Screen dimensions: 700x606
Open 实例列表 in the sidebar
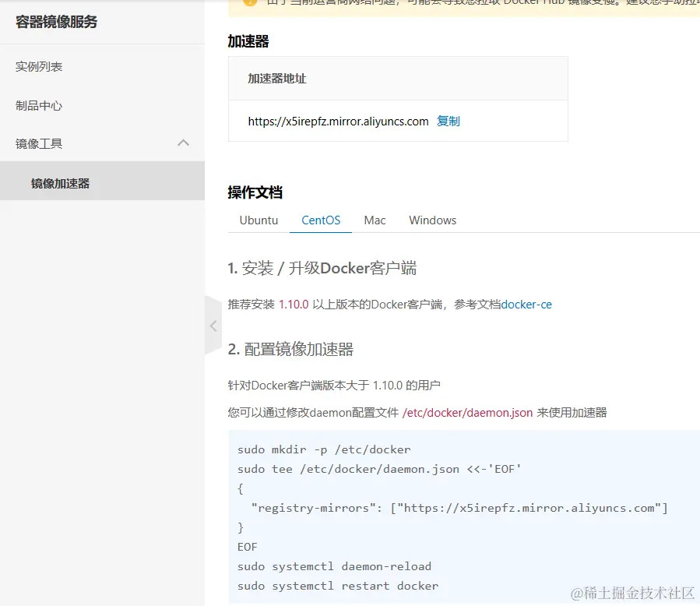(39, 66)
